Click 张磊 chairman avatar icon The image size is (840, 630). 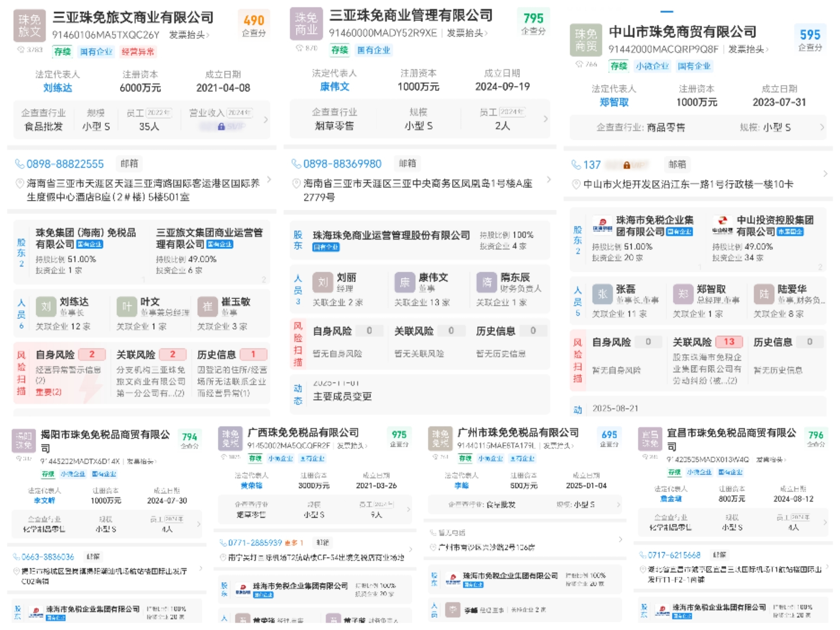click(x=602, y=294)
